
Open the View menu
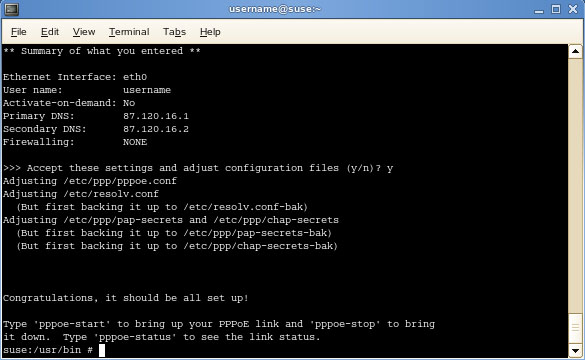[x=84, y=32]
